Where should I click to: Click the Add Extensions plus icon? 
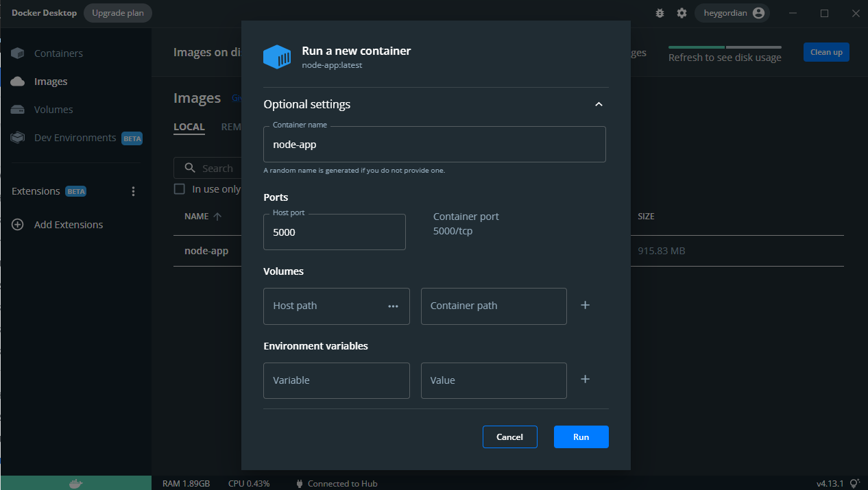pos(18,225)
